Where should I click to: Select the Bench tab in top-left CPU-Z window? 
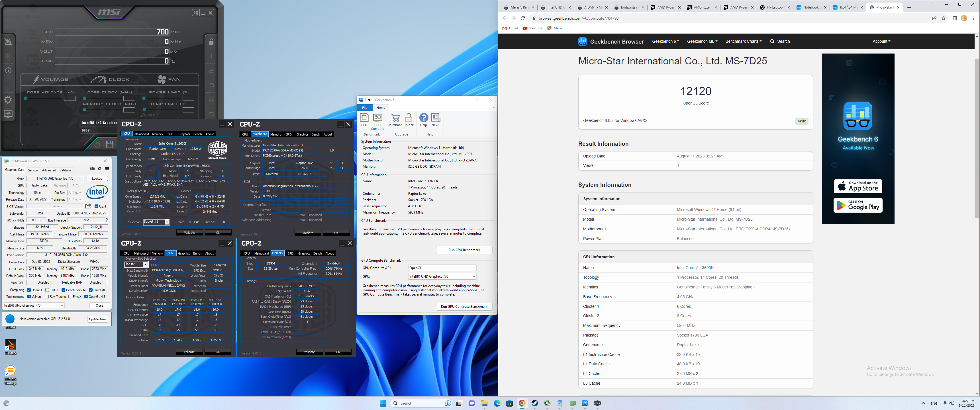[197, 134]
